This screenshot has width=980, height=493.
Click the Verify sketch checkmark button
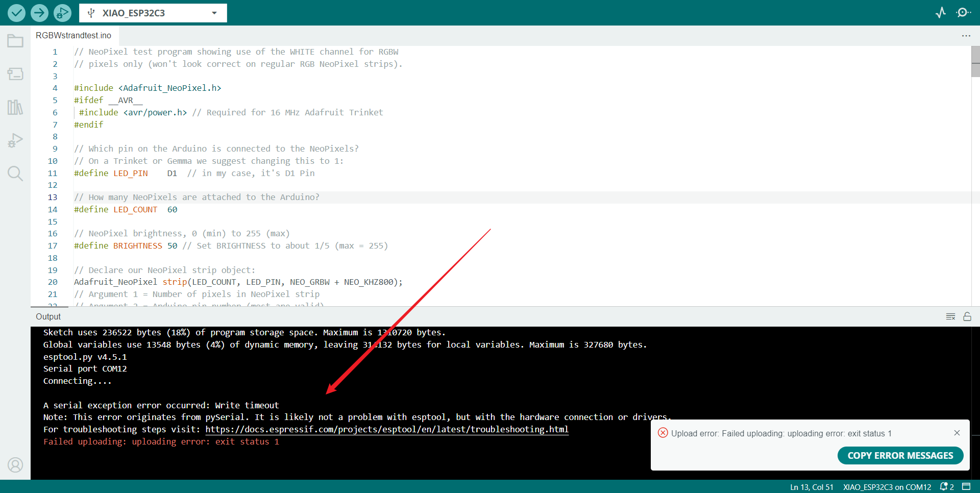pos(16,13)
